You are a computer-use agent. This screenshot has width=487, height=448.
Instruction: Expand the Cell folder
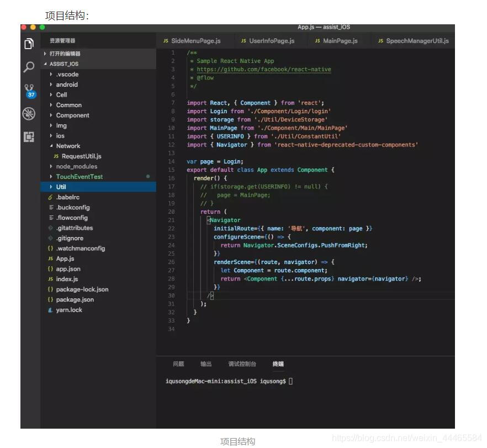(x=51, y=95)
